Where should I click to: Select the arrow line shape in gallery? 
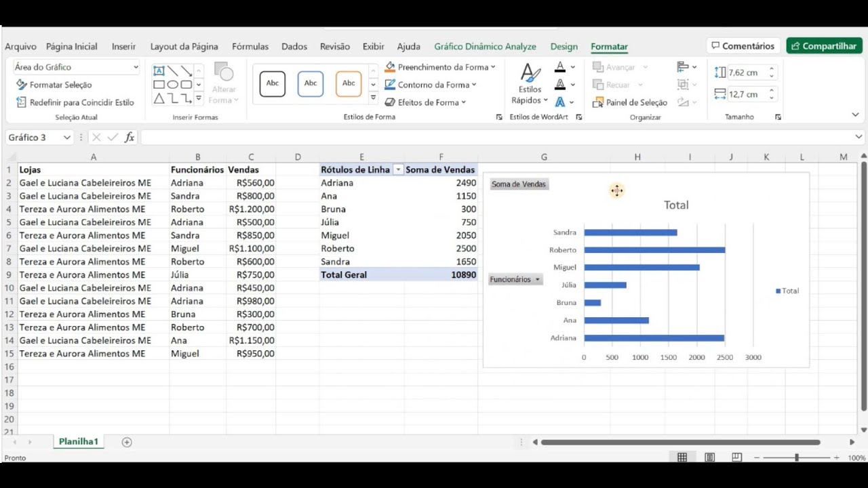tap(186, 70)
